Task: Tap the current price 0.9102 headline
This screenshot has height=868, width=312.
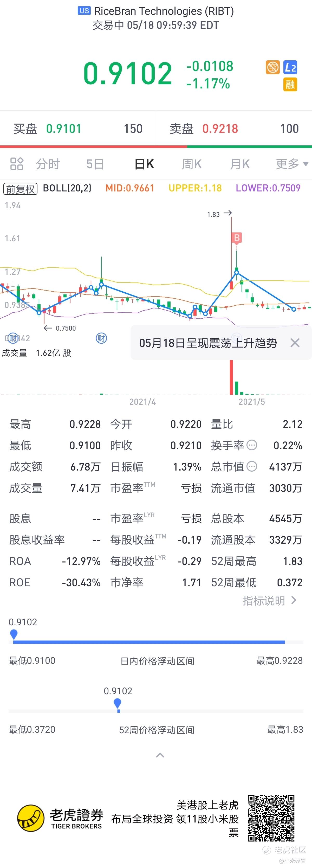Action: pos(128,73)
